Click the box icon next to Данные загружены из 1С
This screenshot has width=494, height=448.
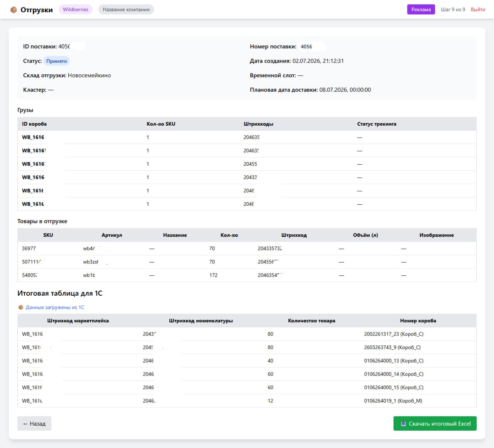[x=21, y=307]
